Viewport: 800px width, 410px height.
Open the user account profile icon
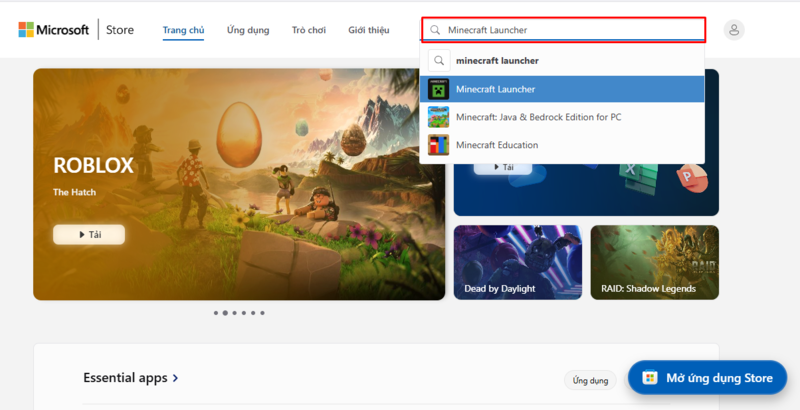734,30
